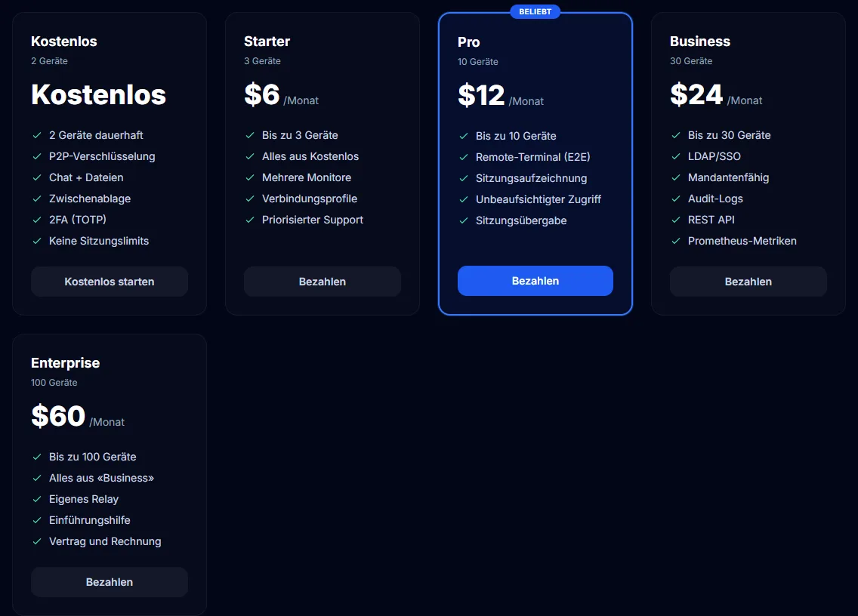Click the checkmark before Vertrag und Rechnung
Image resolution: width=858 pixels, height=616 pixels.
[x=37, y=541]
